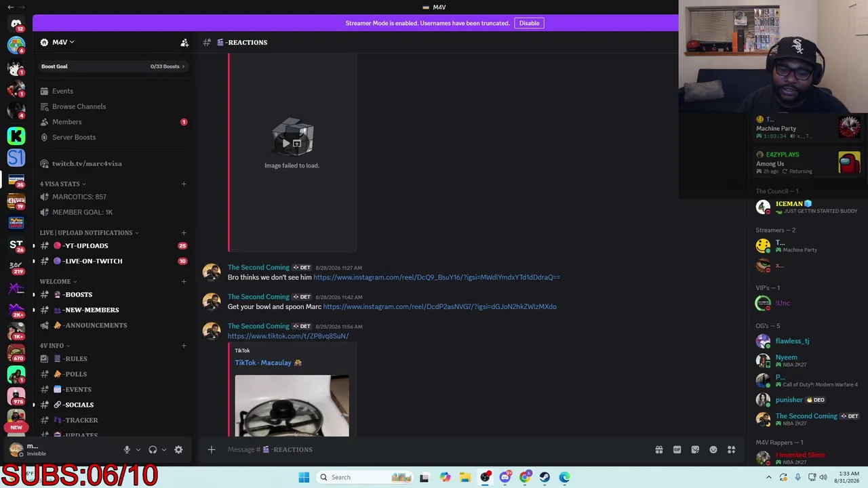
Task: Open the sticker picker
Action: point(695,449)
